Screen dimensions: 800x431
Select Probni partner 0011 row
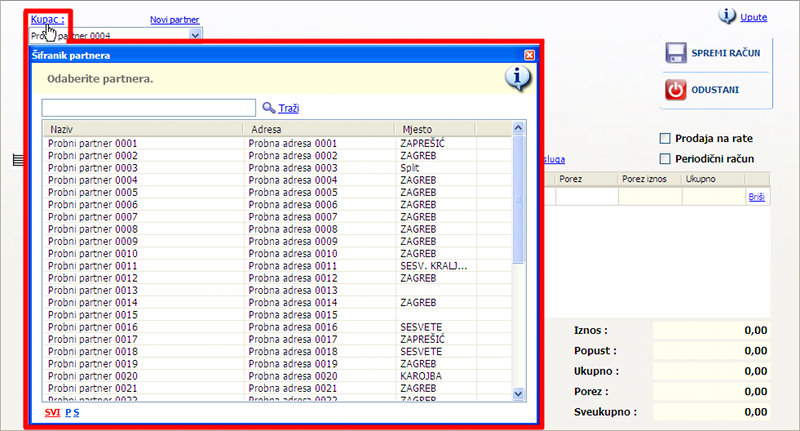93,266
